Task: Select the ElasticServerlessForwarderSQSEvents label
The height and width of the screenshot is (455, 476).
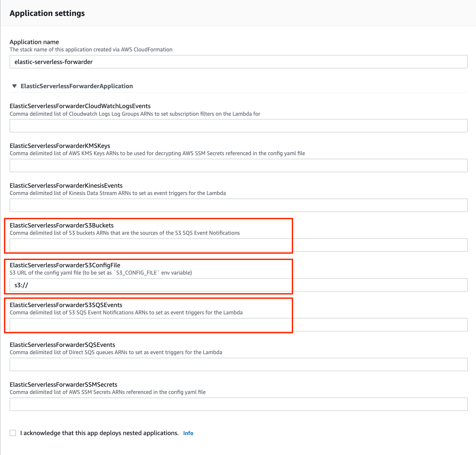Action: pos(62,345)
